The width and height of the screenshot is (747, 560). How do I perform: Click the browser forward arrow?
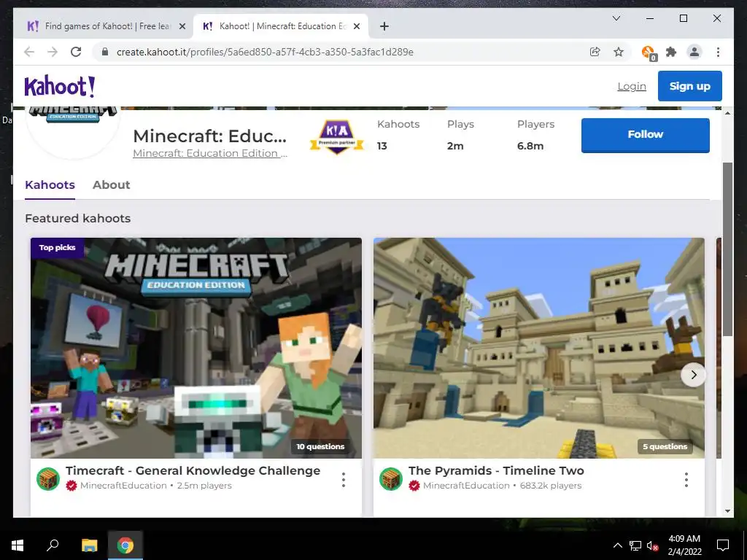(x=53, y=52)
